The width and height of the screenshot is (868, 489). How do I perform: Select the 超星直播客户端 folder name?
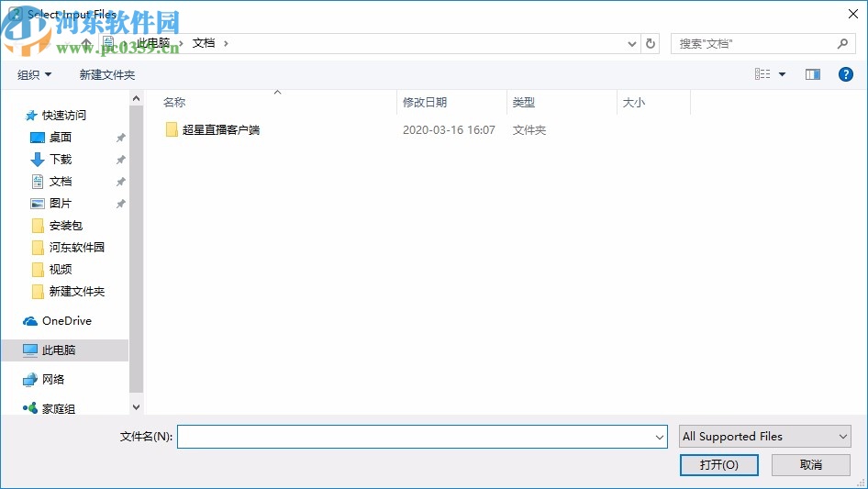click(x=221, y=130)
